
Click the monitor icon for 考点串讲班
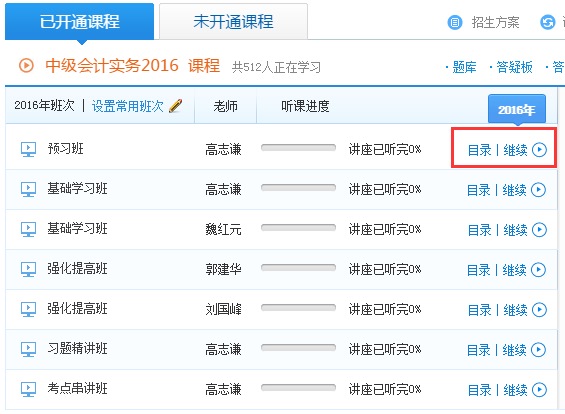(28, 389)
